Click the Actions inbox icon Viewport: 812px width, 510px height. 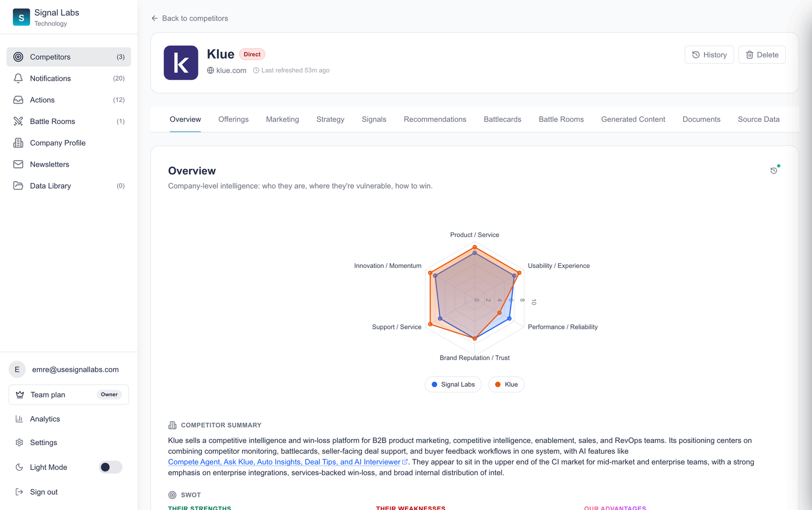coord(18,100)
